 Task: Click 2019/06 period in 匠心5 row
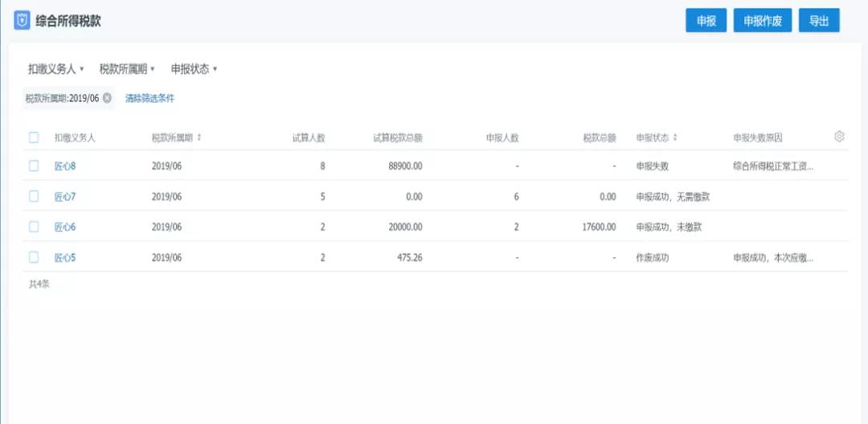(166, 258)
